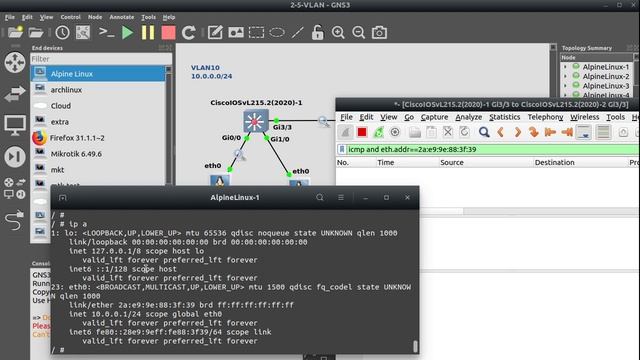Go back to previous packet arrow
This screenshot has height=360, width=640.
pyautogui.click(x=501, y=132)
